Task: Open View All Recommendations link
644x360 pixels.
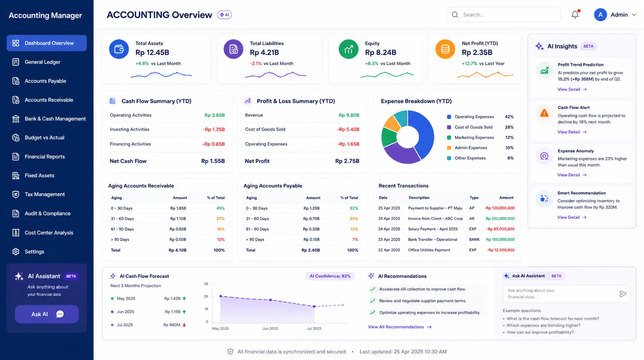Action: (x=400, y=327)
